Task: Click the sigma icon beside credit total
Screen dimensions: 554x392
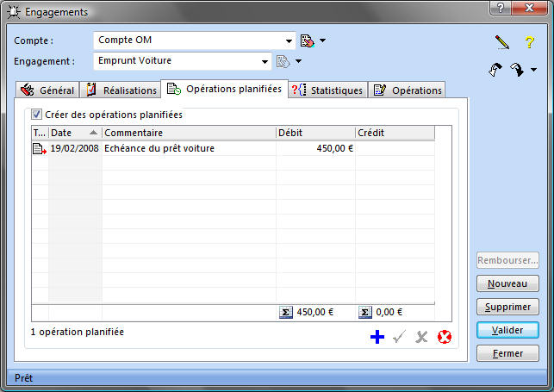Action: pyautogui.click(x=364, y=312)
